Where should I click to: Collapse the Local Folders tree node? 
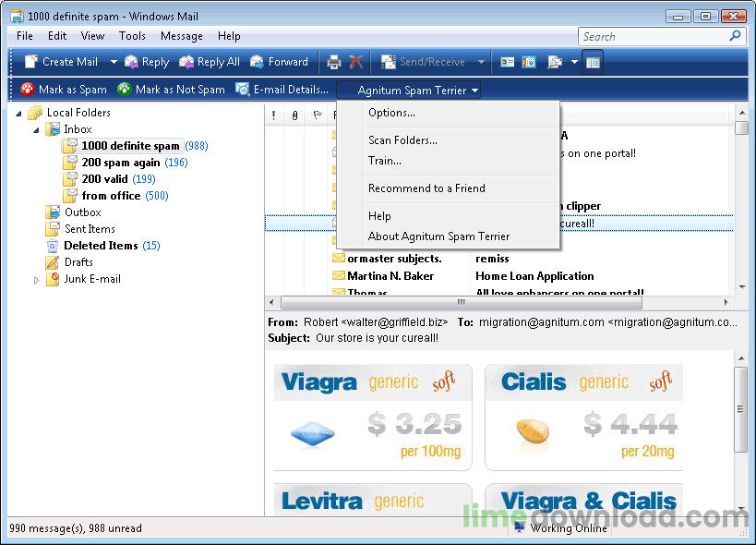tap(18, 114)
